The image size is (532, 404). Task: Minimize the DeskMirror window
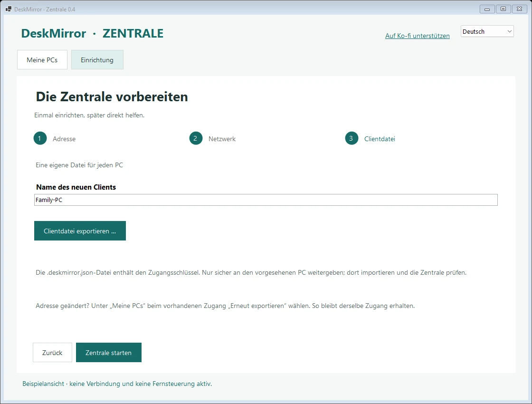487,9
